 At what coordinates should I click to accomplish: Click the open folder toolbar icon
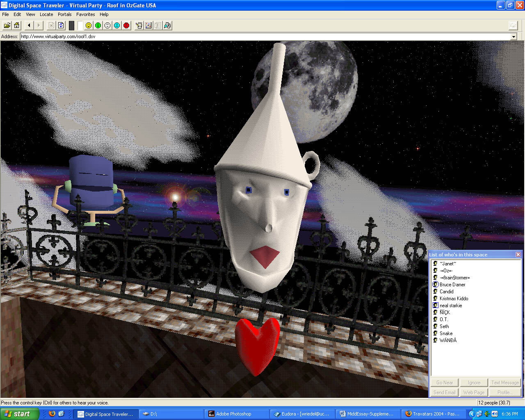(7, 25)
